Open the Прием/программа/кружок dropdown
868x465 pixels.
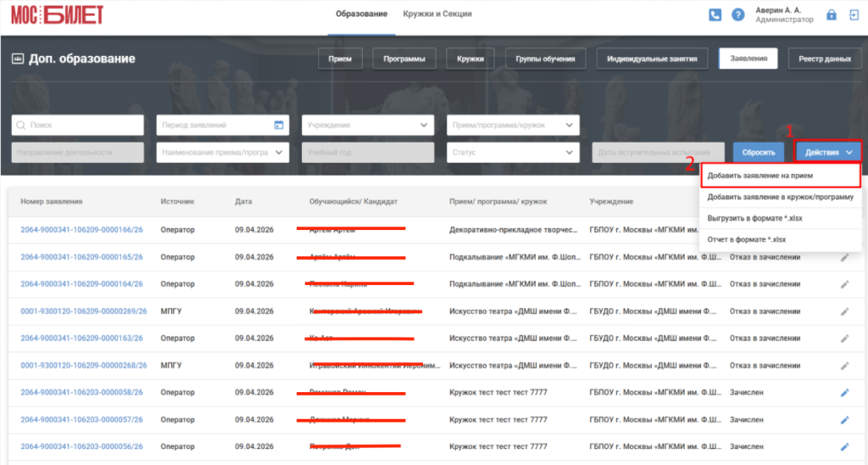tap(513, 126)
